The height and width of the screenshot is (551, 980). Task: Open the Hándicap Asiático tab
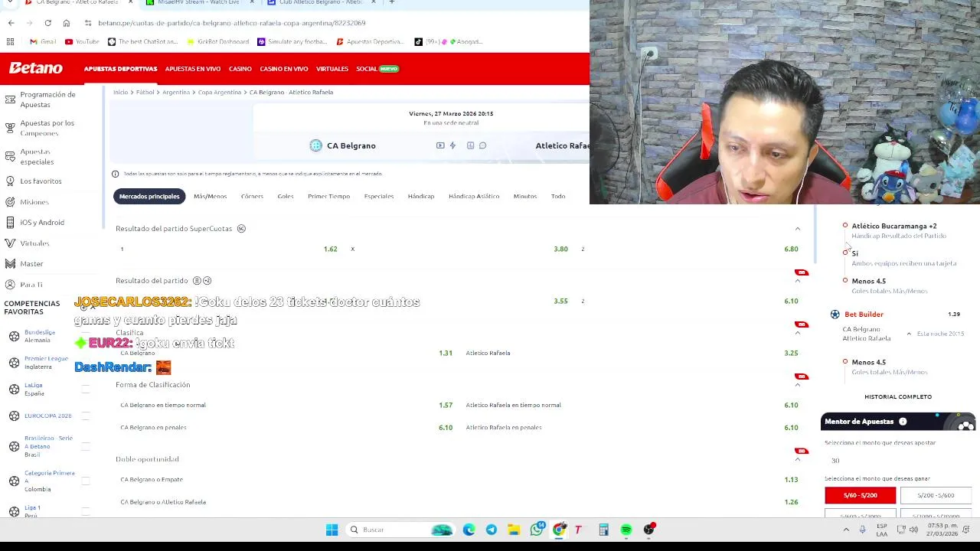pyautogui.click(x=474, y=197)
